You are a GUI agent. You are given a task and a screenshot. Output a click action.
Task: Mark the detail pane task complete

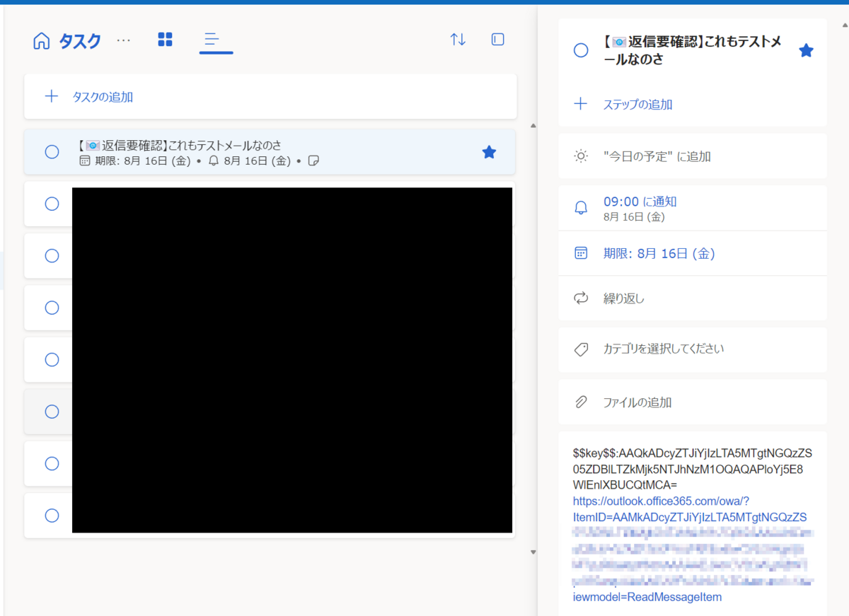click(x=581, y=50)
